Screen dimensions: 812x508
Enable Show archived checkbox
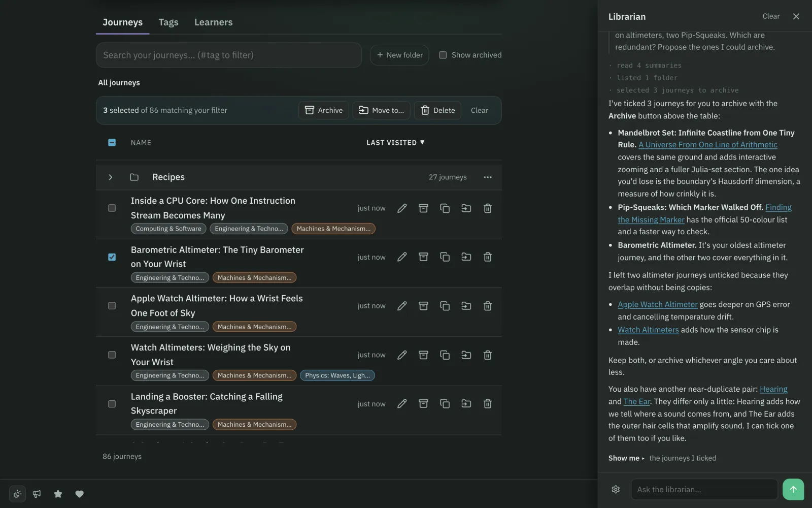tap(443, 55)
